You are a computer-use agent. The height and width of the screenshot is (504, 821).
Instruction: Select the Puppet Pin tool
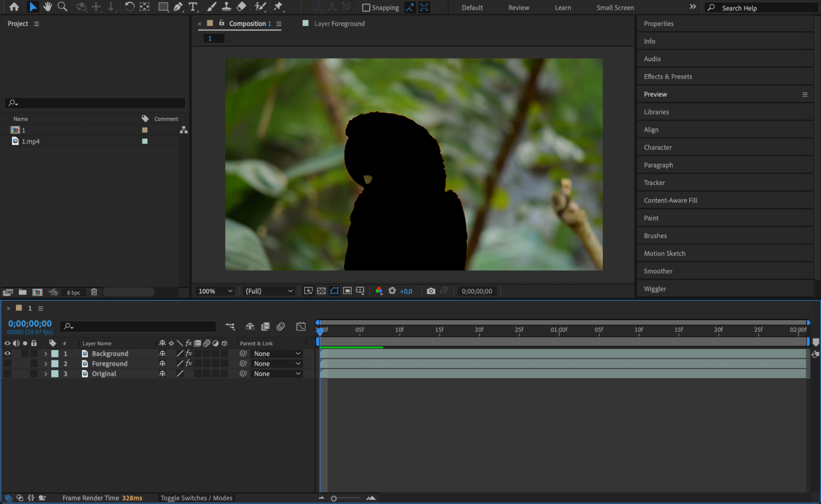click(278, 7)
